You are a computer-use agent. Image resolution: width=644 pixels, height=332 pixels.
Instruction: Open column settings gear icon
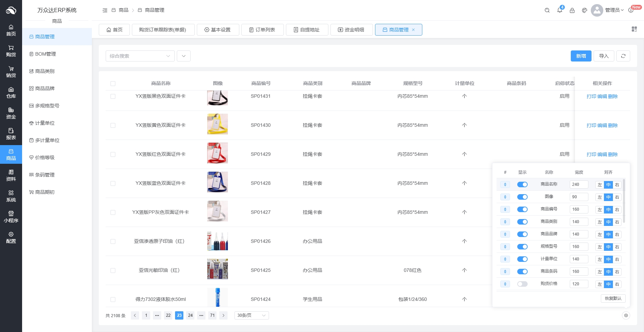coord(626,315)
